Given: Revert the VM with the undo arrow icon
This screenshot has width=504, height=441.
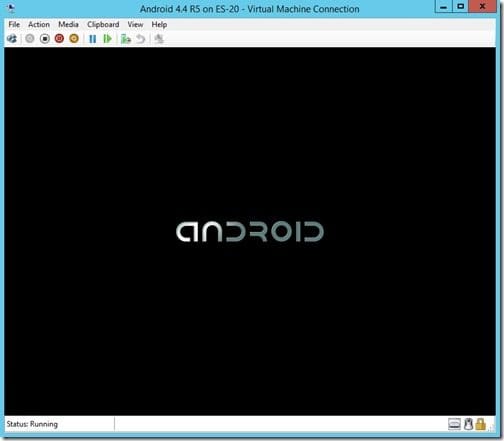Looking at the screenshot, I should 141,39.
